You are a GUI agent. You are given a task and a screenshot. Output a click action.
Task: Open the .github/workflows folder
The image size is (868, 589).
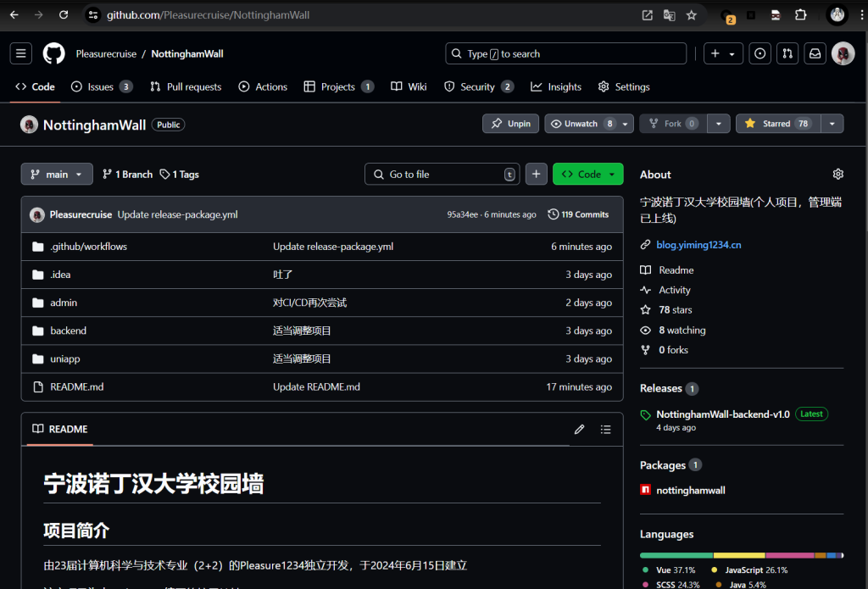pyautogui.click(x=88, y=247)
